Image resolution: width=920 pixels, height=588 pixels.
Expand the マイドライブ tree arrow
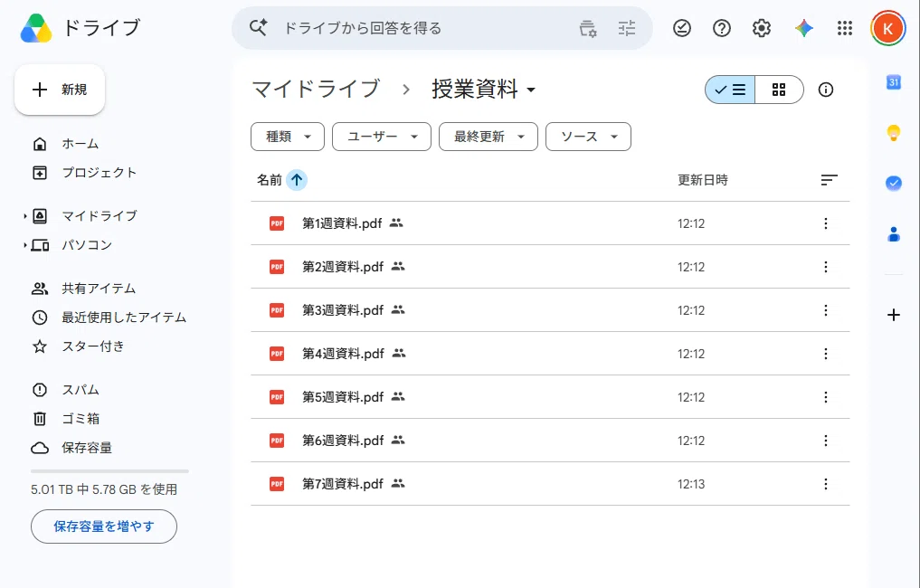pyautogui.click(x=25, y=216)
